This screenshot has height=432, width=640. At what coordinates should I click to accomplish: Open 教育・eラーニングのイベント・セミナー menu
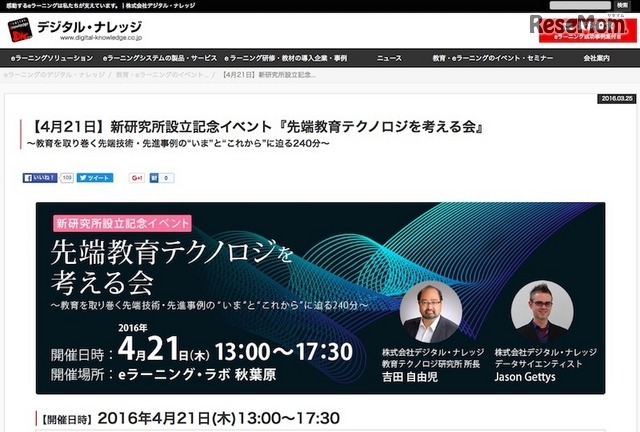pos(493,58)
